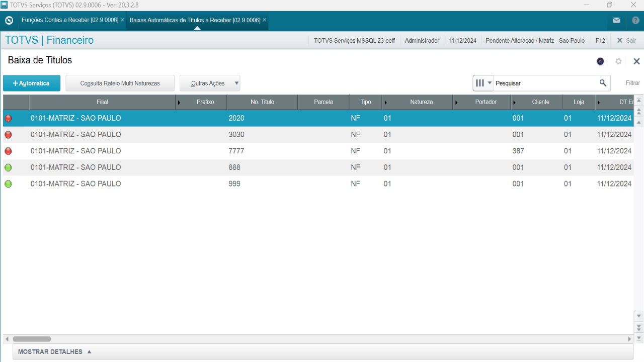Click Consulta Rateio Multi Naturezas button
The width and height of the screenshot is (644, 362).
click(x=120, y=83)
